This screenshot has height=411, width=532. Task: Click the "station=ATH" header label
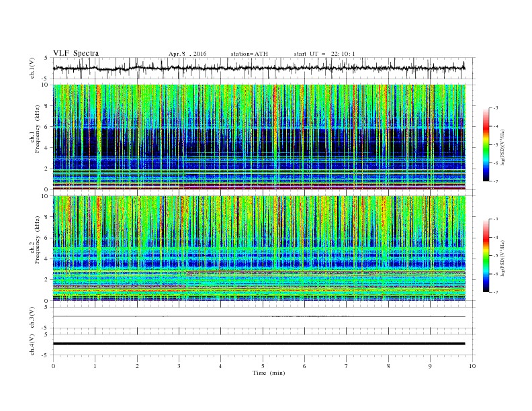(x=249, y=54)
